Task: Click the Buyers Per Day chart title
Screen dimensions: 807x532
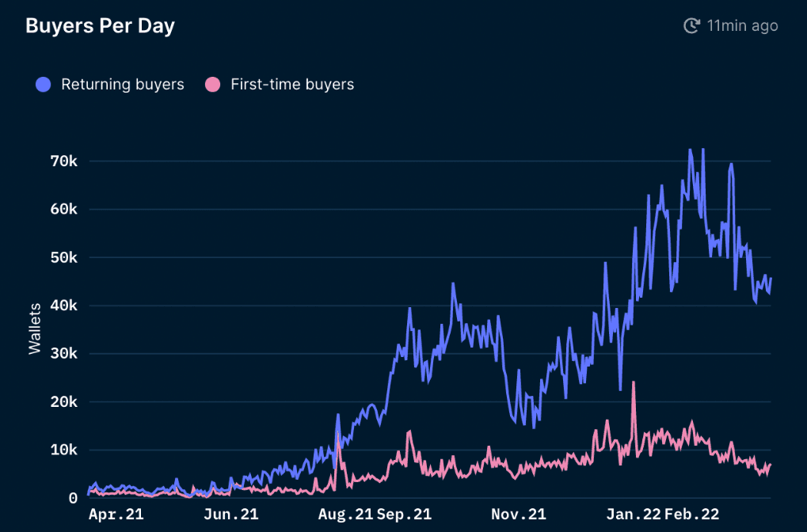Action: tap(100, 25)
